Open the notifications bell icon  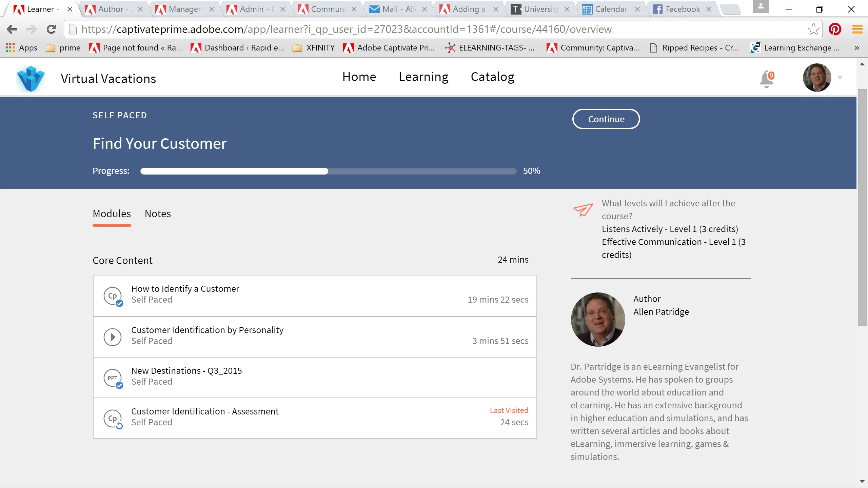pyautogui.click(x=766, y=79)
